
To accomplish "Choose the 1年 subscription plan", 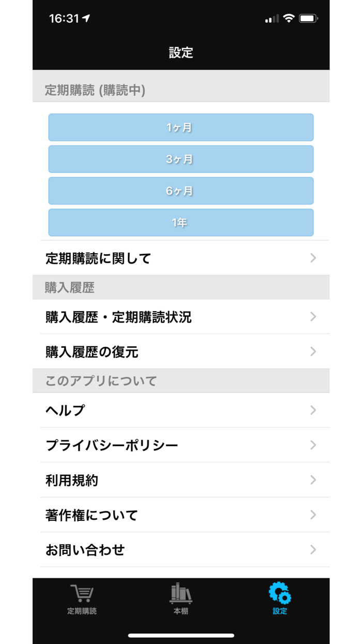I will pyautogui.click(x=181, y=222).
